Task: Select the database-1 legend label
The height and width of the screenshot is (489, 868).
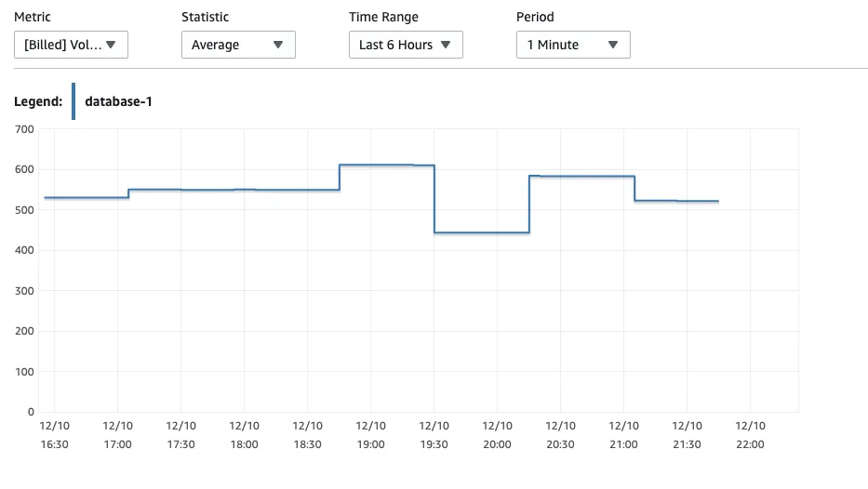Action: pyautogui.click(x=118, y=101)
